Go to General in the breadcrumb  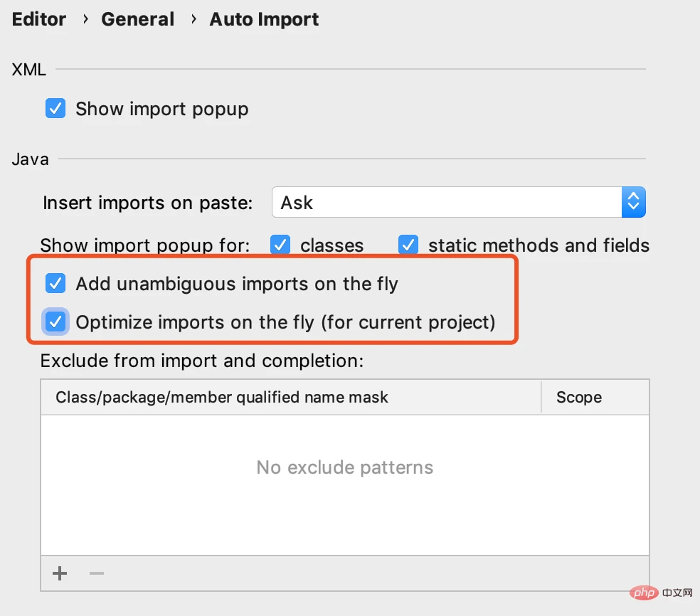tap(137, 19)
